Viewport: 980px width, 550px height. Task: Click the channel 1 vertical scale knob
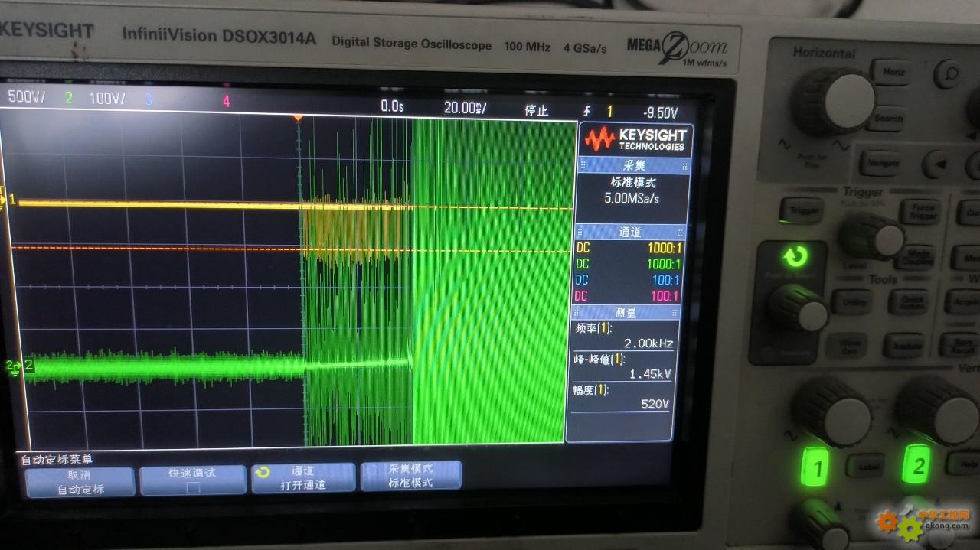(831, 413)
